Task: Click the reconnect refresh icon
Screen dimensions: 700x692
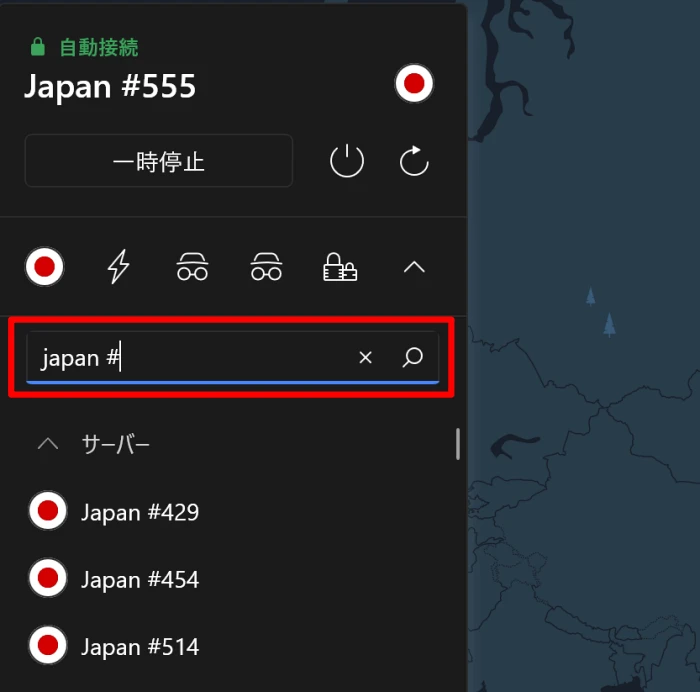Action: (414, 161)
